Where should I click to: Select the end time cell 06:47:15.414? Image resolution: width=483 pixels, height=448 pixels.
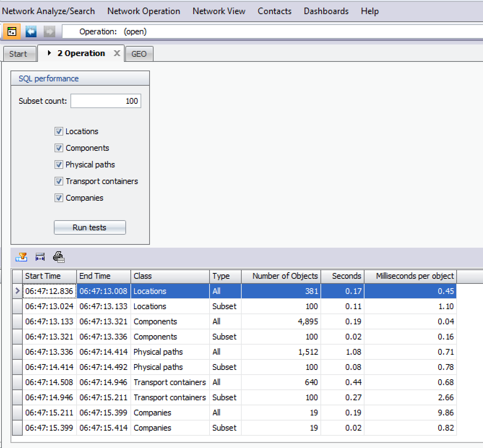[104, 428]
